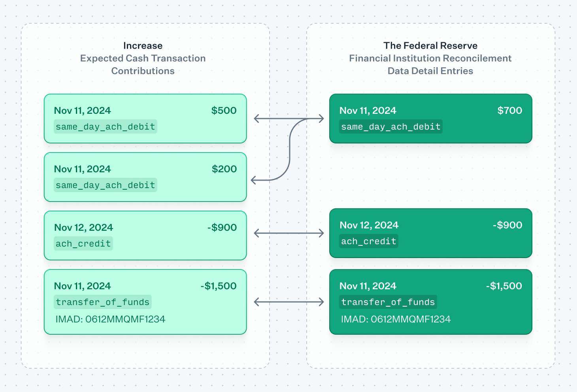Click the IMAD number in the Federal Reserve panel
The height and width of the screenshot is (392, 577).
pos(396,319)
